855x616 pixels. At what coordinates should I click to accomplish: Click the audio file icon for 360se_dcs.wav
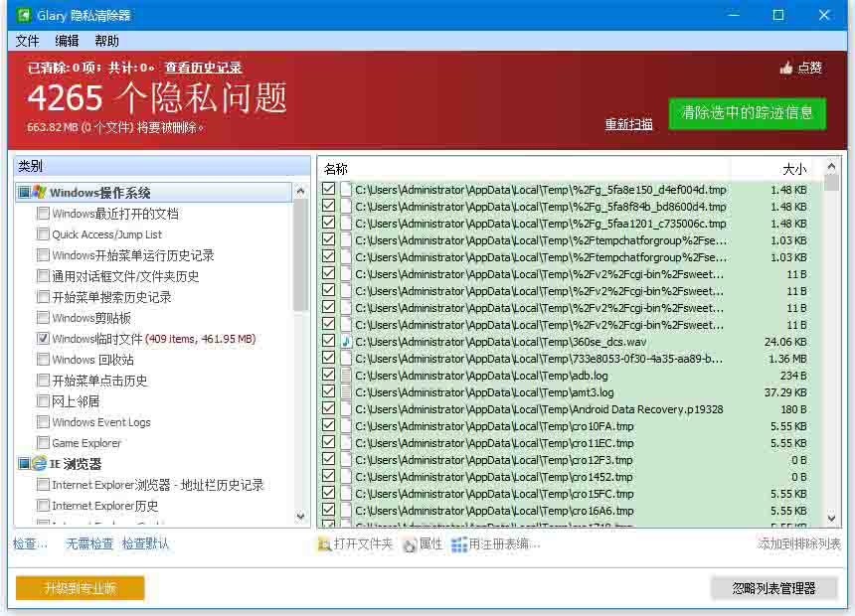346,342
